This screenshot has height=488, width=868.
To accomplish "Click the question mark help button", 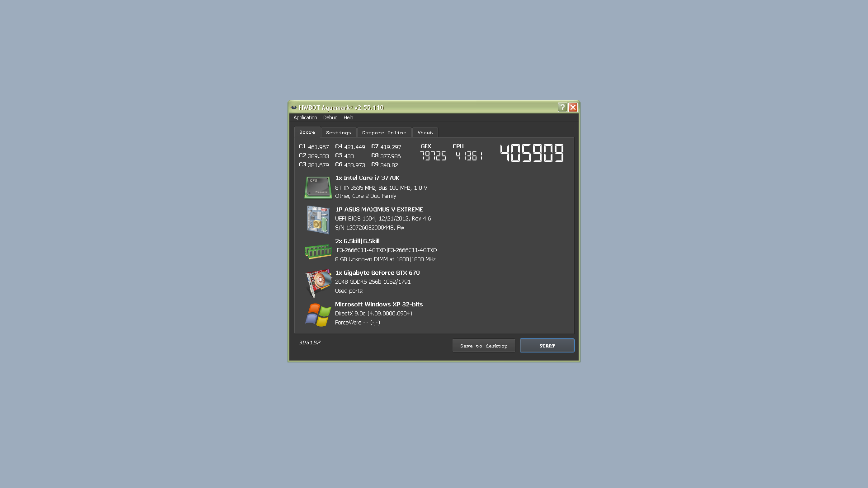I will (562, 107).
